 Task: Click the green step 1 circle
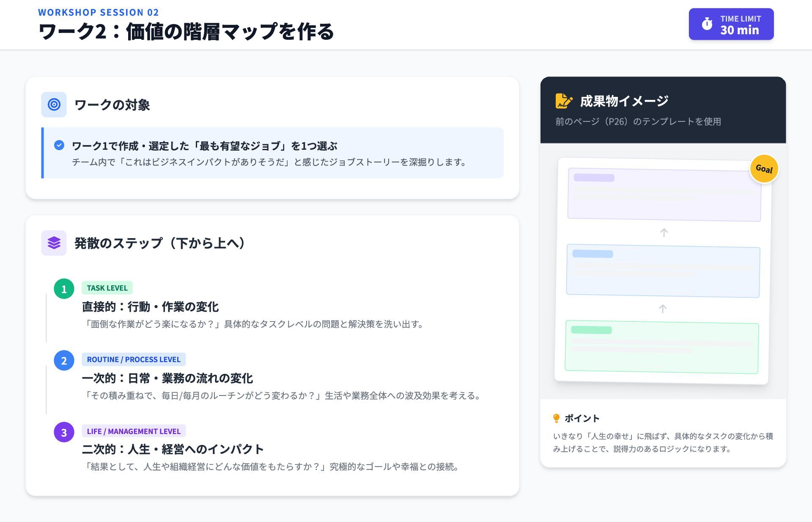click(64, 289)
